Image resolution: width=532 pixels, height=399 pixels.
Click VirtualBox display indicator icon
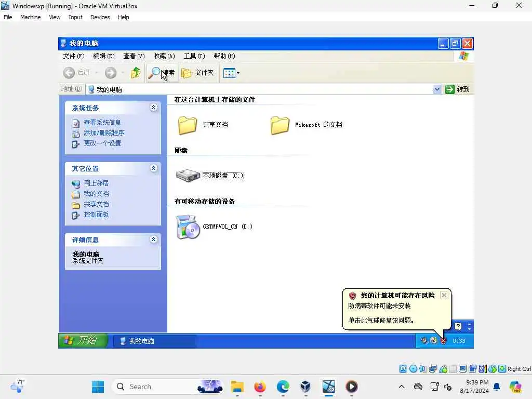462,369
